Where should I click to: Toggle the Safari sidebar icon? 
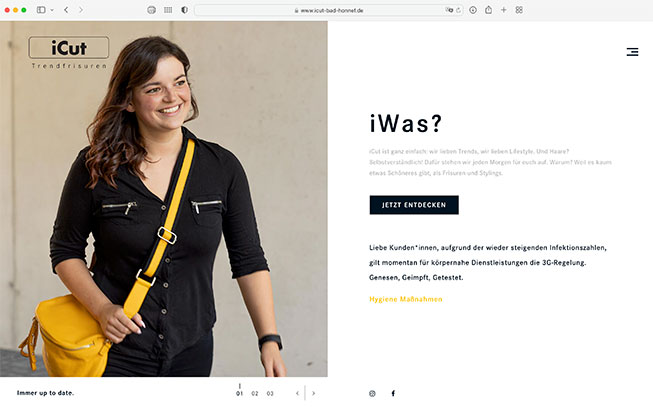tap(41, 10)
